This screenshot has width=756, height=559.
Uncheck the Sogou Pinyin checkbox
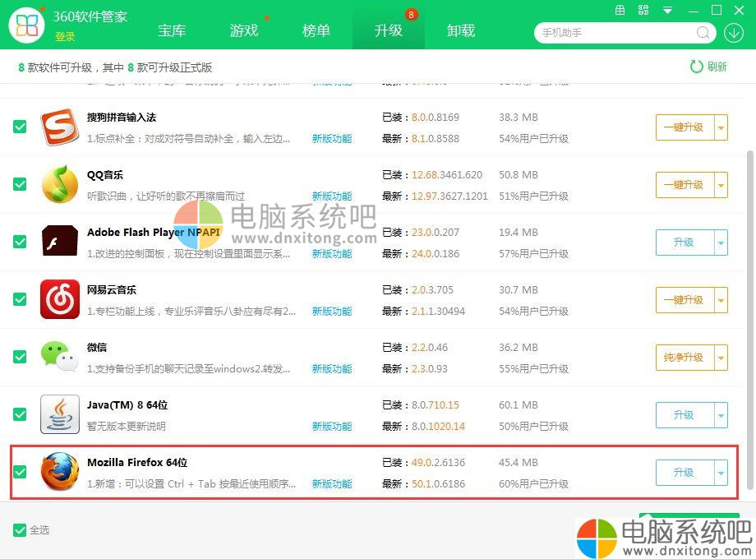(x=20, y=127)
